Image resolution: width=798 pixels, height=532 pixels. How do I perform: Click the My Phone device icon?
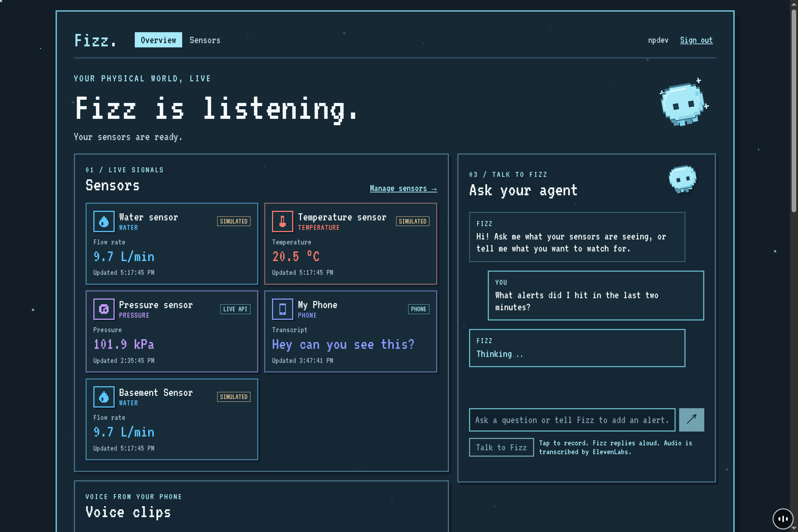click(x=282, y=309)
